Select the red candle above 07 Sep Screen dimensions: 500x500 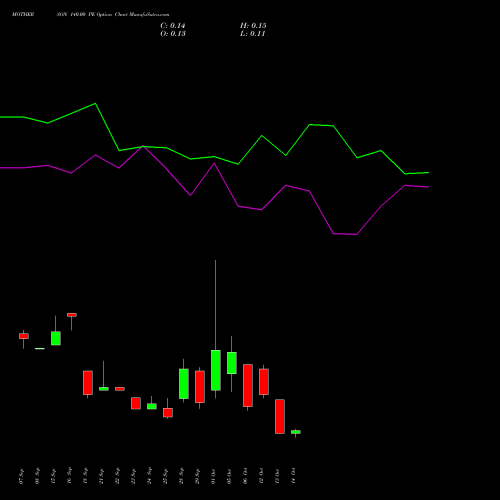tap(24, 336)
